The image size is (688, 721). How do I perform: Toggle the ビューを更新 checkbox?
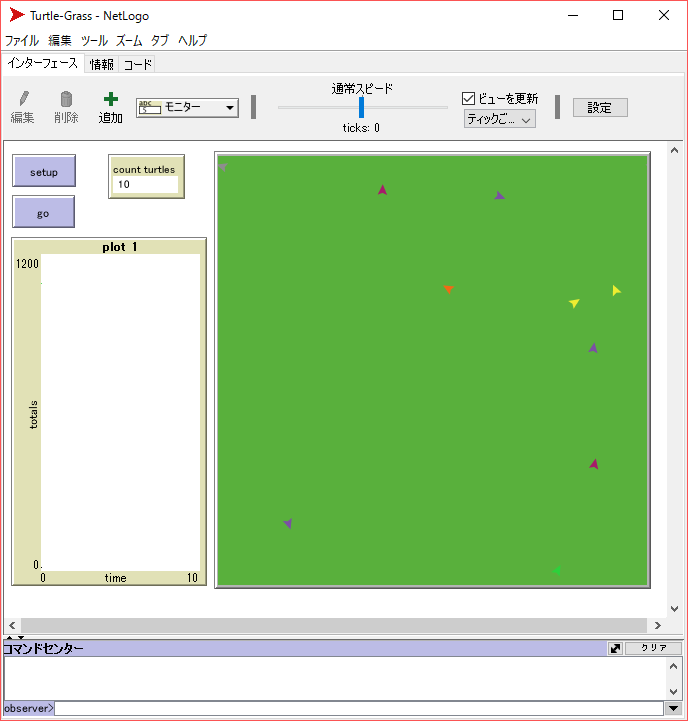coord(468,98)
